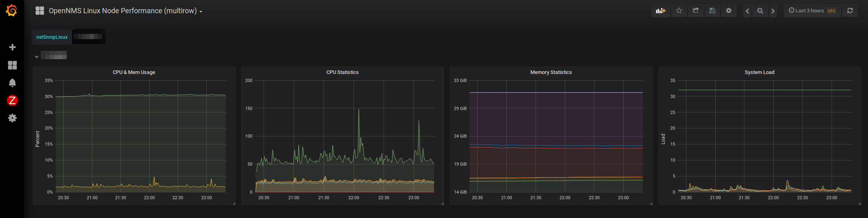Open dashboard settings gear in top bar
Screen dimensions: 868x218
coord(729,11)
